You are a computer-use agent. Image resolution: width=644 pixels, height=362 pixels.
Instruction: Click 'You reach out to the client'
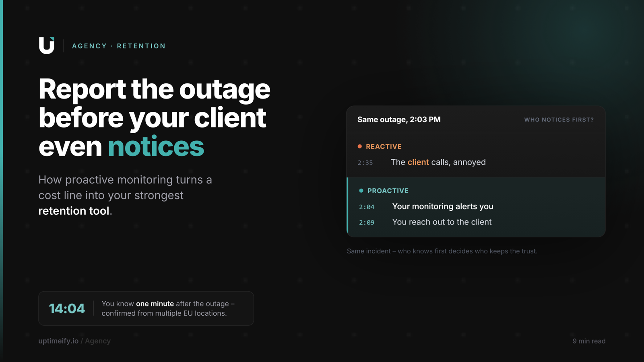[442, 222]
